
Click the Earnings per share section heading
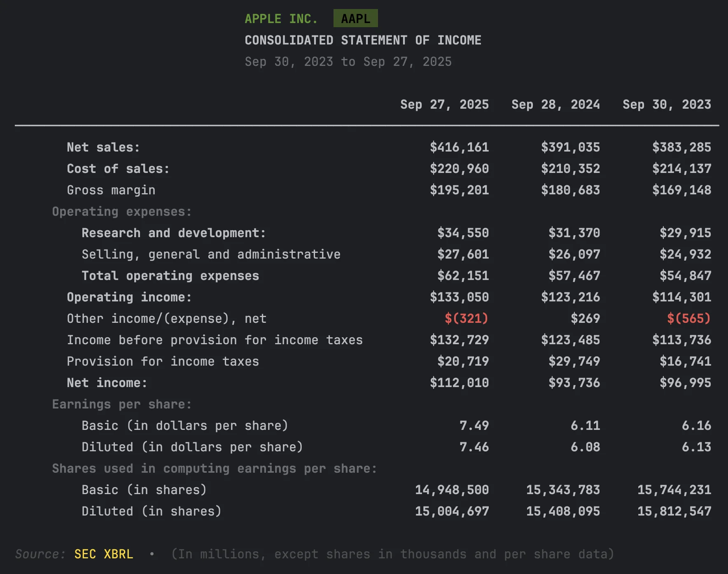click(x=122, y=404)
